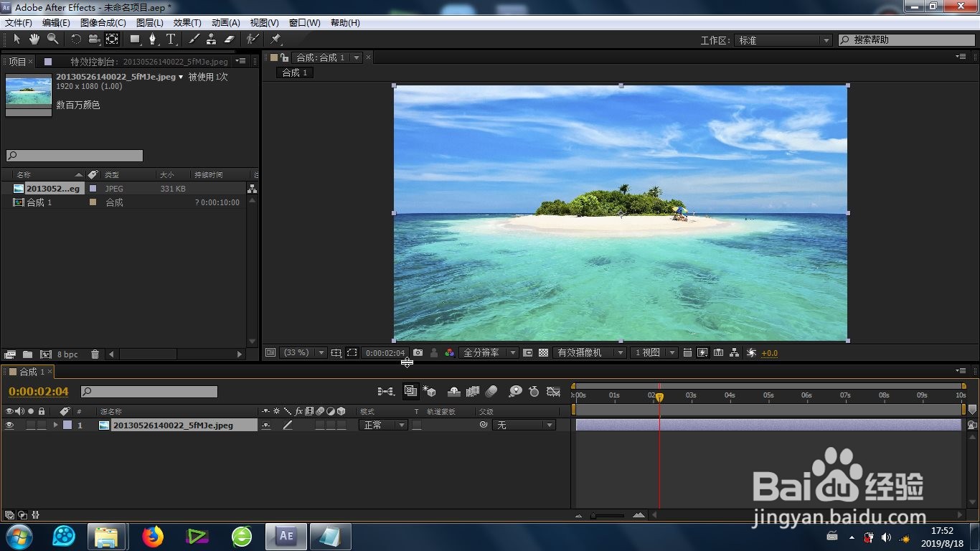
Task: Create a new folder in project panel
Action: pos(27,354)
